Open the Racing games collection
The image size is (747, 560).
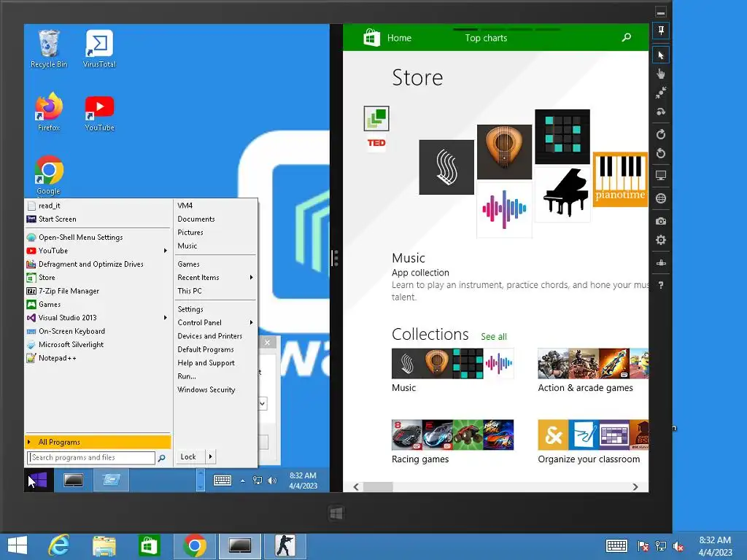(452, 435)
